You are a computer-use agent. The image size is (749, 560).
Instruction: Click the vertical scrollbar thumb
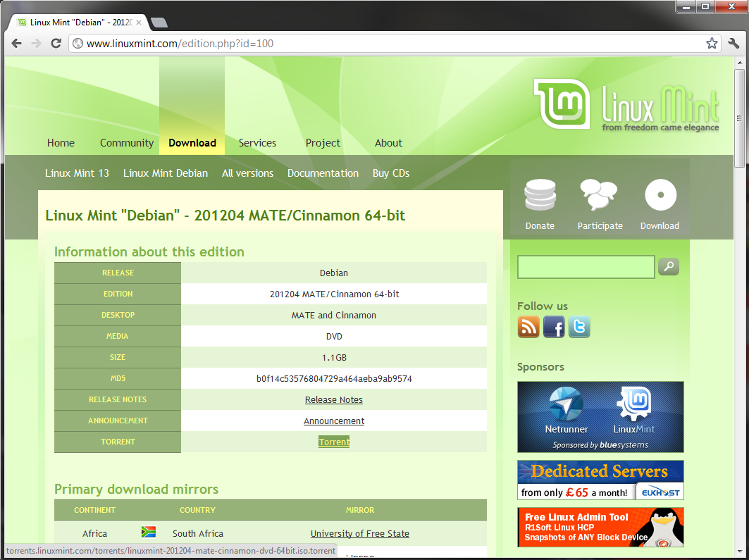(739, 118)
